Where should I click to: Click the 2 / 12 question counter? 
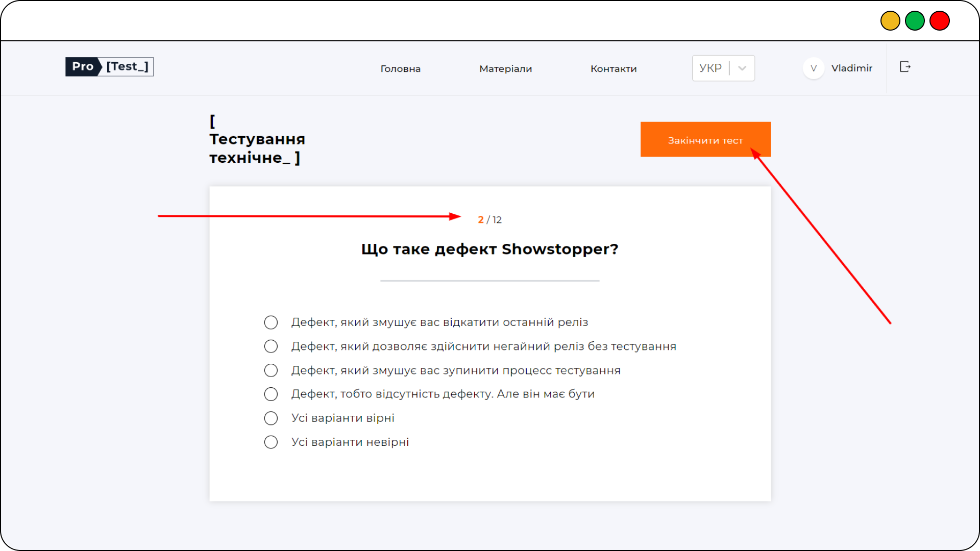[489, 220]
